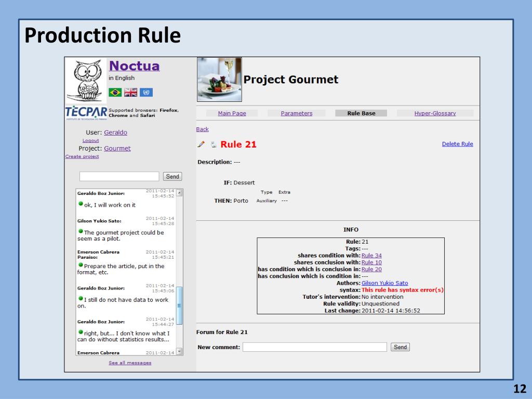Focus the chat message input field
Viewport: 532px width, 399px height.
[119, 177]
